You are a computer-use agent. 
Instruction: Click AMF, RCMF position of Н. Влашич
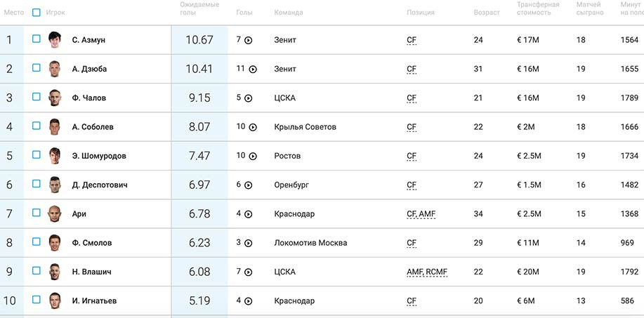pos(427,272)
